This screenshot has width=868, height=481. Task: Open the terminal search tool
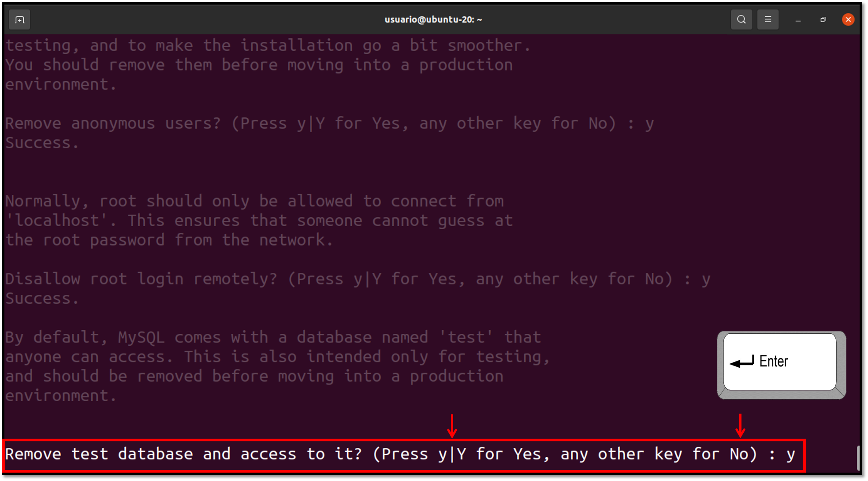tap(741, 20)
